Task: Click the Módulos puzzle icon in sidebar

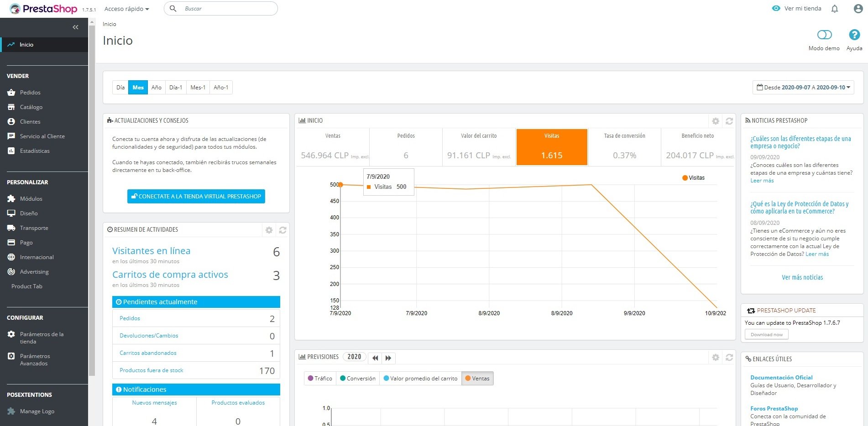Action: point(11,199)
